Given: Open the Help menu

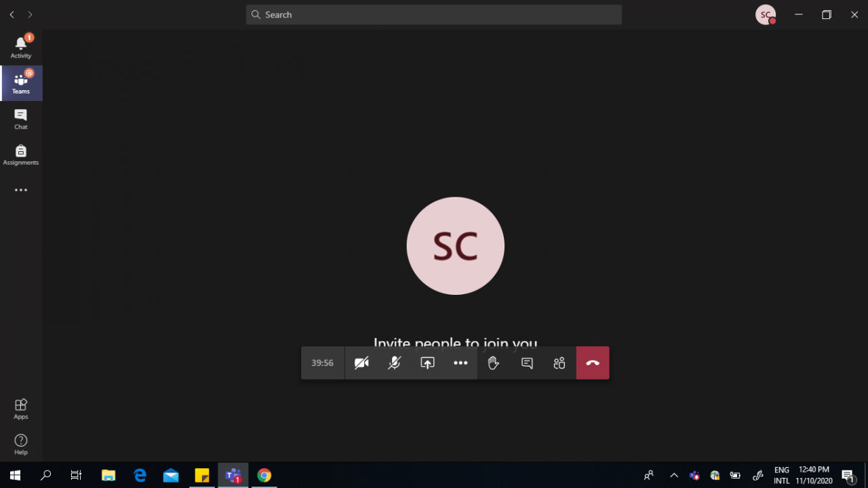Looking at the screenshot, I should click(21, 444).
